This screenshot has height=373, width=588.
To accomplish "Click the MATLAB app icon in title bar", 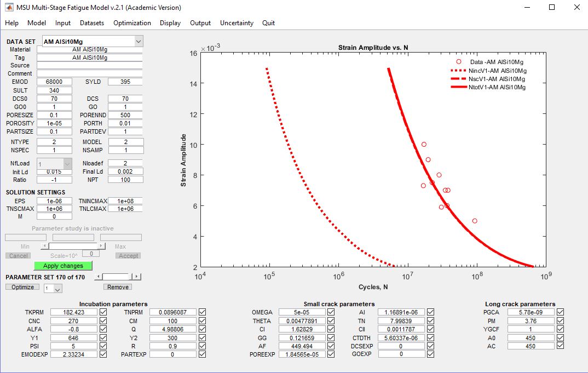I will tap(9, 8).
